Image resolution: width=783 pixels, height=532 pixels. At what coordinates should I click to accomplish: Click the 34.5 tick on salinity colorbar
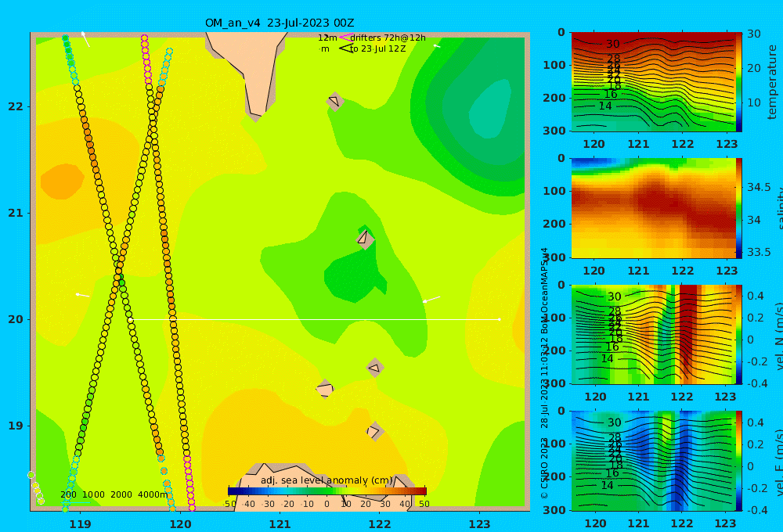pyautogui.click(x=759, y=188)
